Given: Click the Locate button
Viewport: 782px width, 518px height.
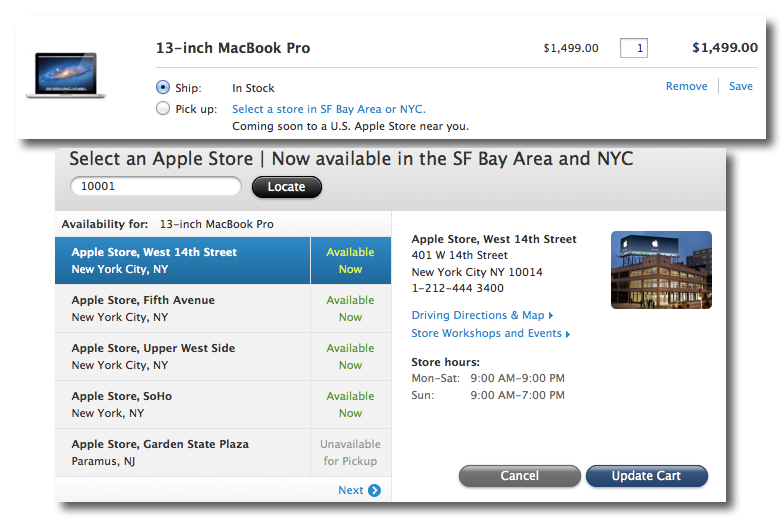Looking at the screenshot, I should click(x=287, y=187).
